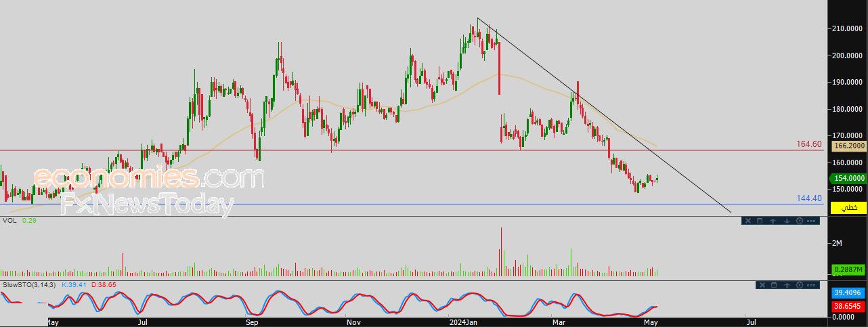Click the 2024Jan date axis label
Viewport: 868px width, 327px height.
464,323
